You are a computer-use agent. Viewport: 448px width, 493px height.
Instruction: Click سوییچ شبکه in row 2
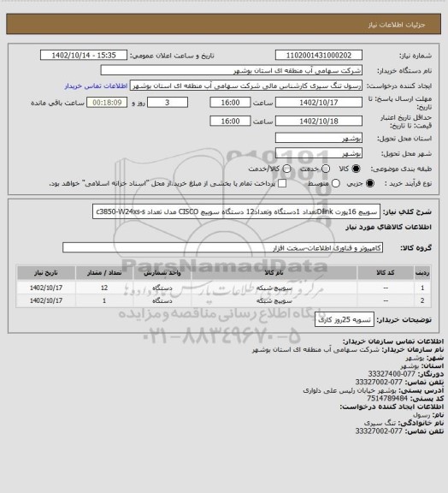pos(274,301)
